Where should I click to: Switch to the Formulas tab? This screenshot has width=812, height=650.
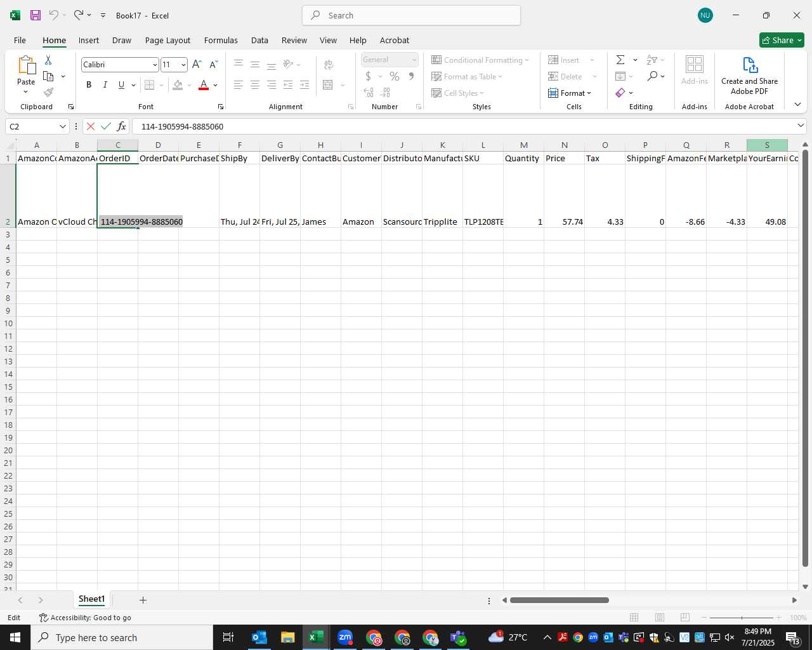coord(221,40)
